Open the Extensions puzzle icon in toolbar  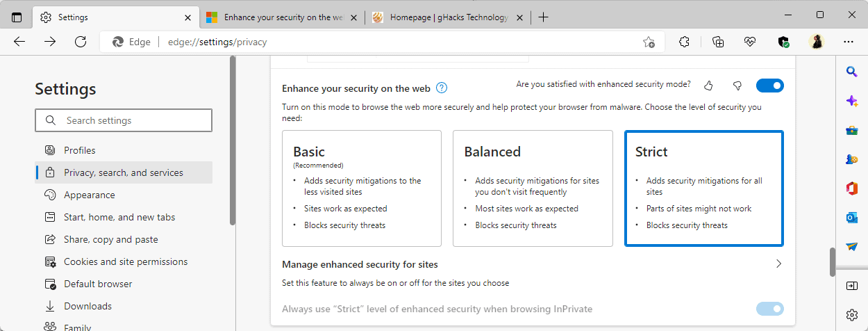click(684, 42)
